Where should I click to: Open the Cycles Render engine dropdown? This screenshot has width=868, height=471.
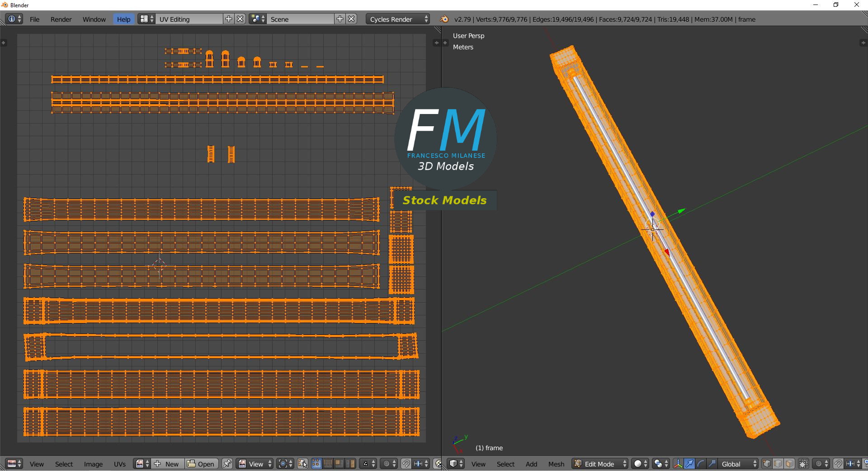[x=398, y=19]
